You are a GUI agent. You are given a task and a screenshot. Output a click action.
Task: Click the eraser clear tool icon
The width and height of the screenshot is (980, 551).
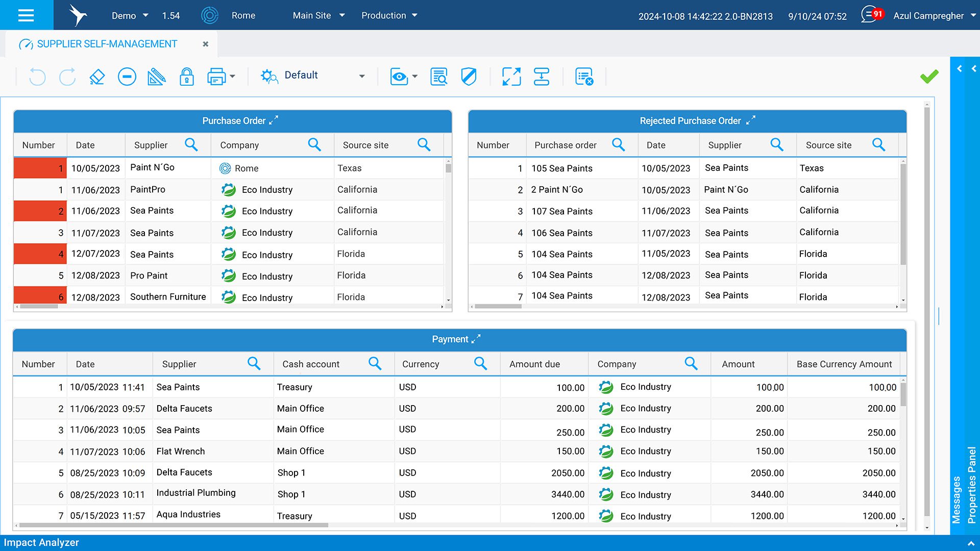(97, 77)
